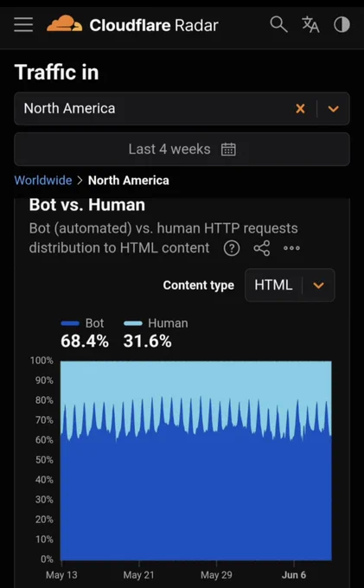
Task: Select the North America breadcrumb item
Action: 129,181
